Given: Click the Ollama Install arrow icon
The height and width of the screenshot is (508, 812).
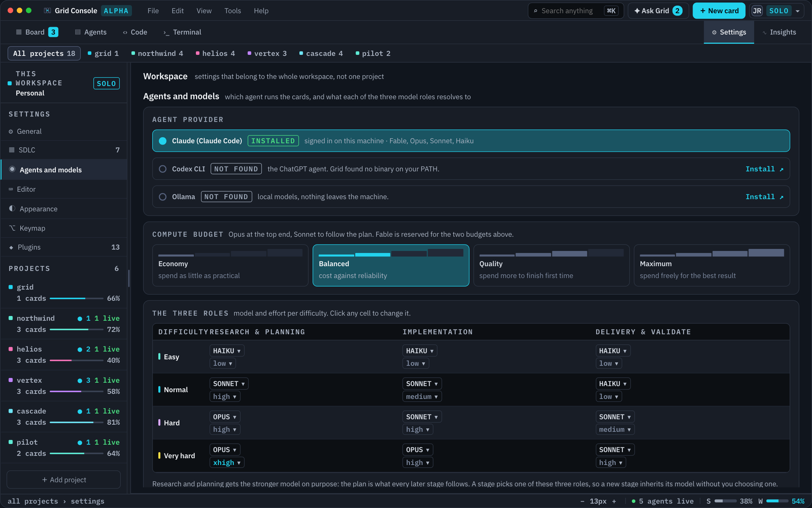Looking at the screenshot, I should pos(782,197).
